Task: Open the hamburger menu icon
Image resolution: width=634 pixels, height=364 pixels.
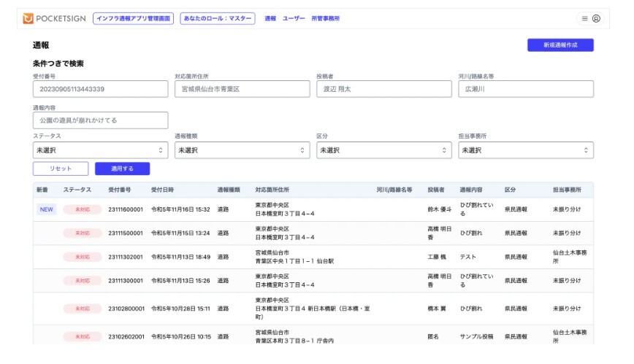Action: pos(584,18)
